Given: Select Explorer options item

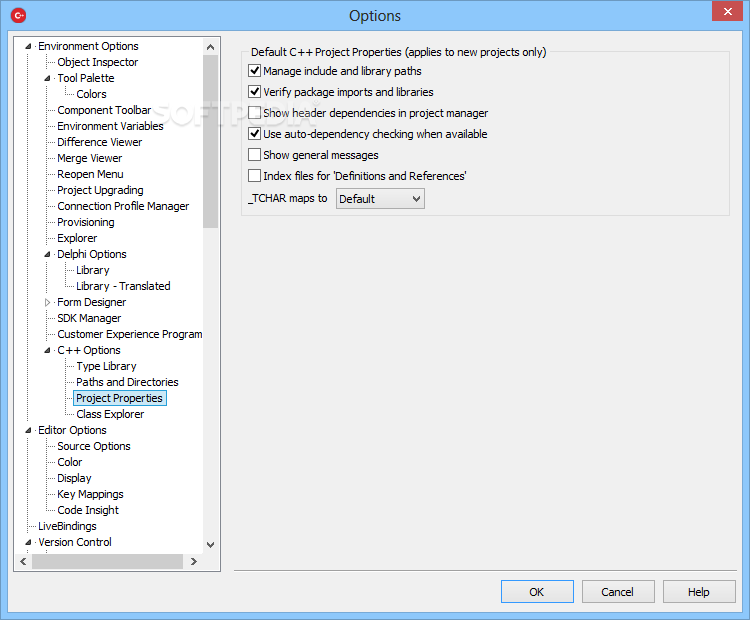Looking at the screenshot, I should click(x=77, y=238).
